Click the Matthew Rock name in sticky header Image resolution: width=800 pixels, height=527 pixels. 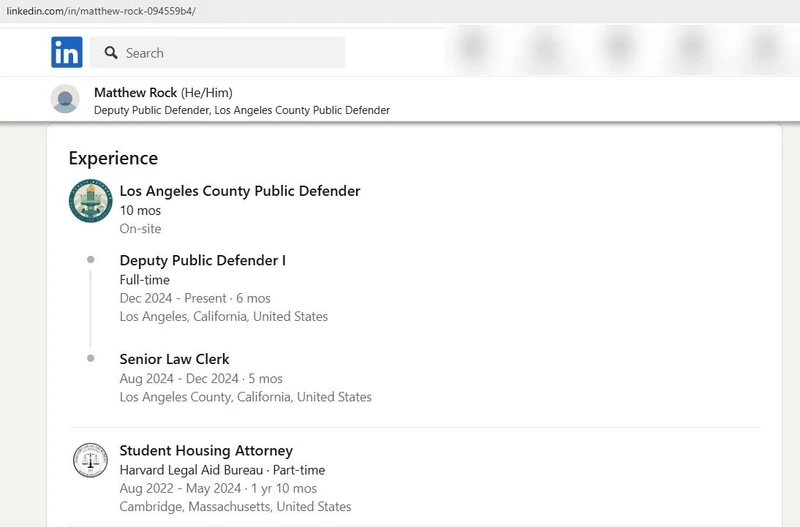(135, 92)
